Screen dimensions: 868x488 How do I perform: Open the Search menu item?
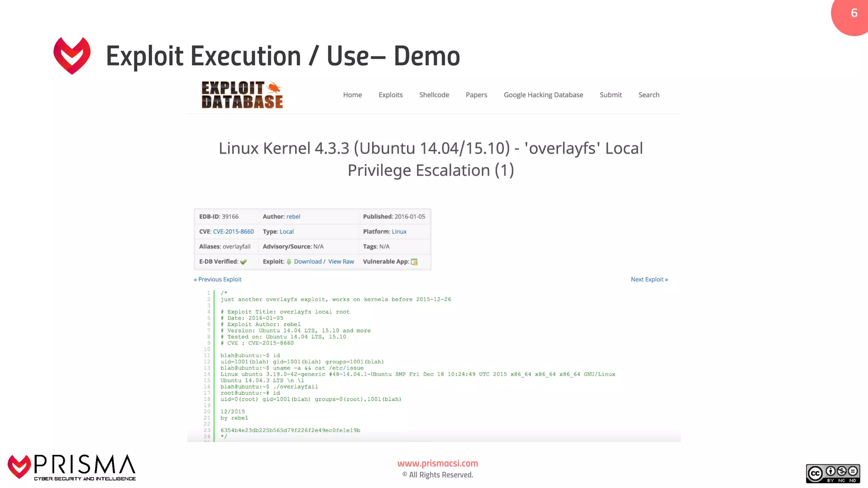point(649,95)
